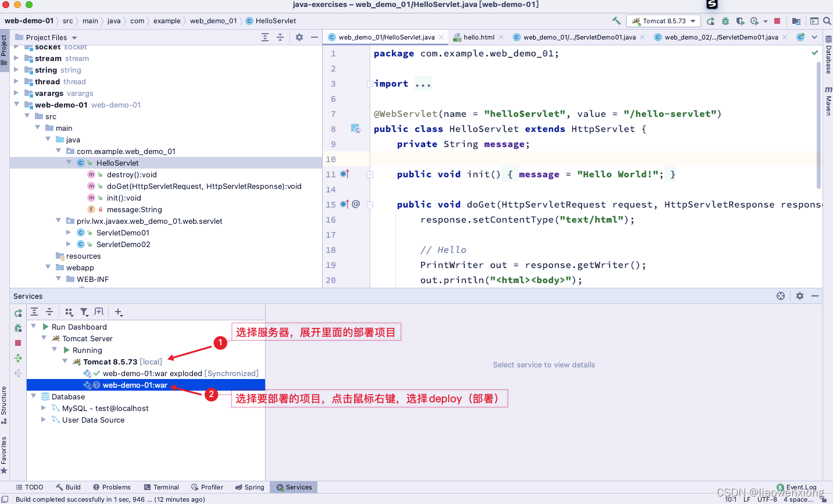Click the UTF-8 encoding in the status bar
The height and width of the screenshot is (504, 833).
pyautogui.click(x=767, y=499)
